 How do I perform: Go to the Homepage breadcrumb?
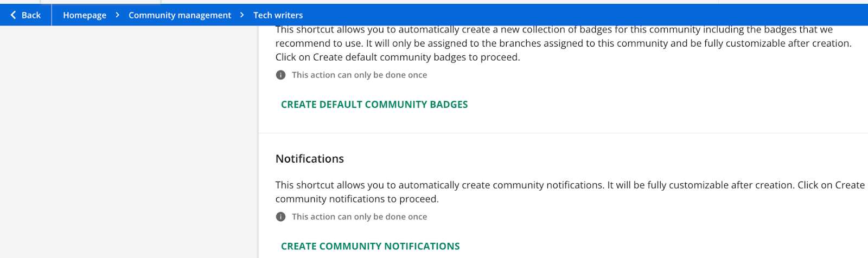tap(85, 15)
